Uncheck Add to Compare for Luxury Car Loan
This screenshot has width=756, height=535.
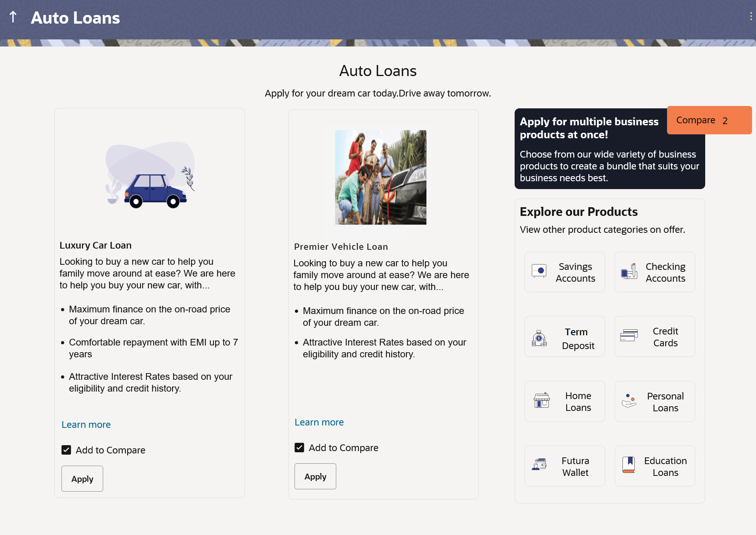click(66, 450)
